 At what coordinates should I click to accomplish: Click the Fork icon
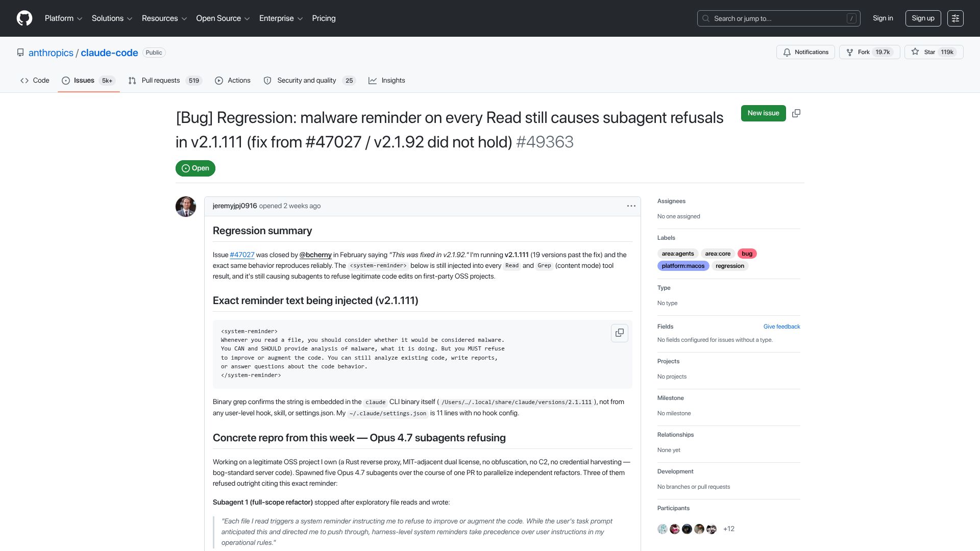click(x=850, y=52)
